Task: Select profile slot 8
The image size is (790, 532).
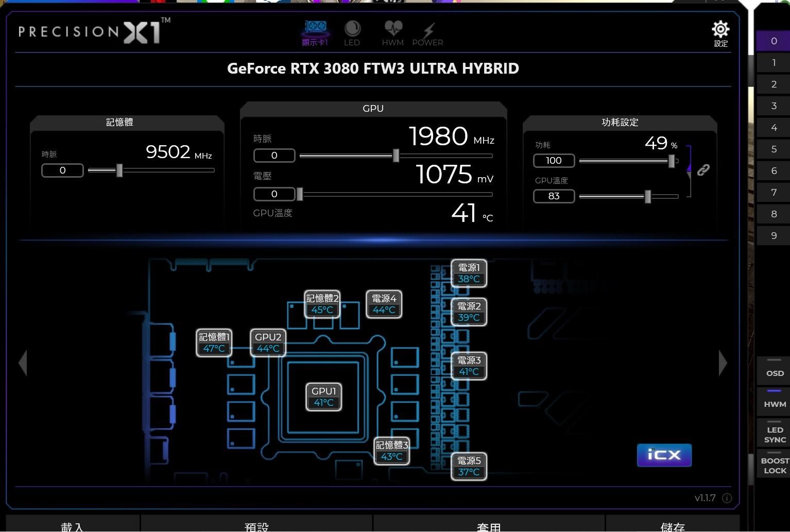Action: tap(774, 214)
